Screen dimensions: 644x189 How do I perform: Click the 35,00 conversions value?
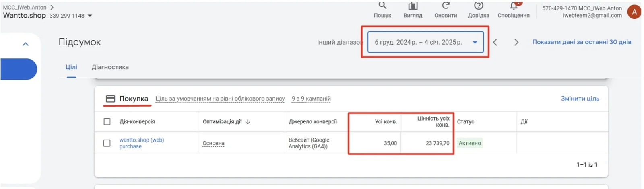coord(390,143)
